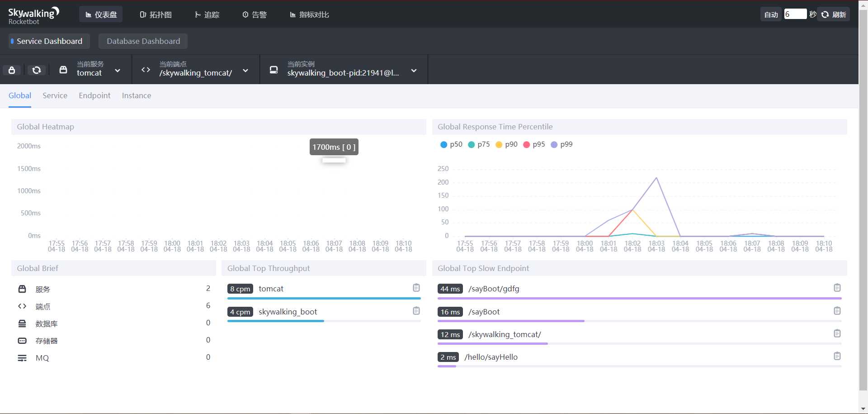
Task: Open the 指标对比 metrics comparison menu
Action: (309, 14)
